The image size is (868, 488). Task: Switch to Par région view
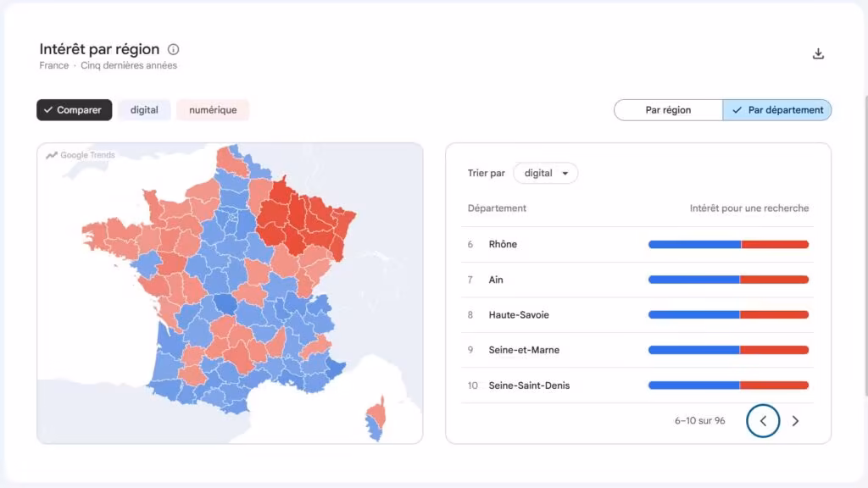pos(668,110)
